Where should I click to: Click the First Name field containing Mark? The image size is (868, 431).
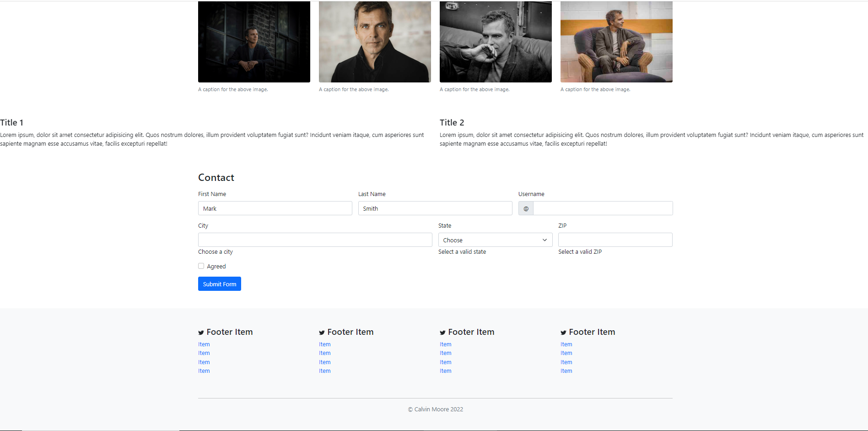[275, 208]
